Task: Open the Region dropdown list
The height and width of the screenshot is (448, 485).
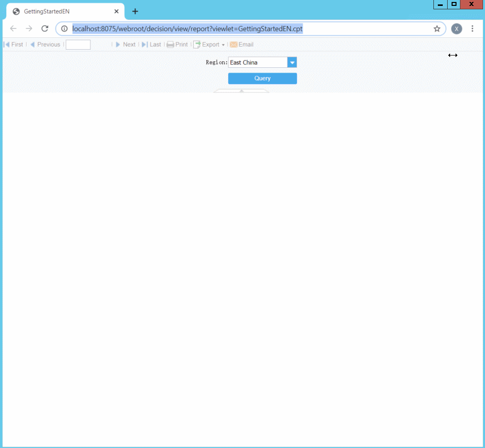Action: click(292, 62)
